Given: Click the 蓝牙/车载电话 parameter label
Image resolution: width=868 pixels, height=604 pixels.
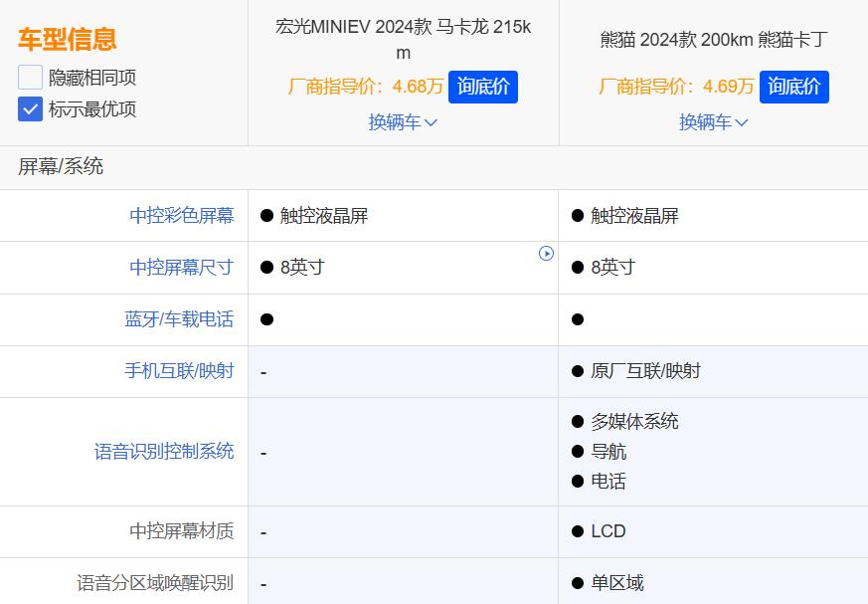Looking at the screenshot, I should tap(179, 319).
